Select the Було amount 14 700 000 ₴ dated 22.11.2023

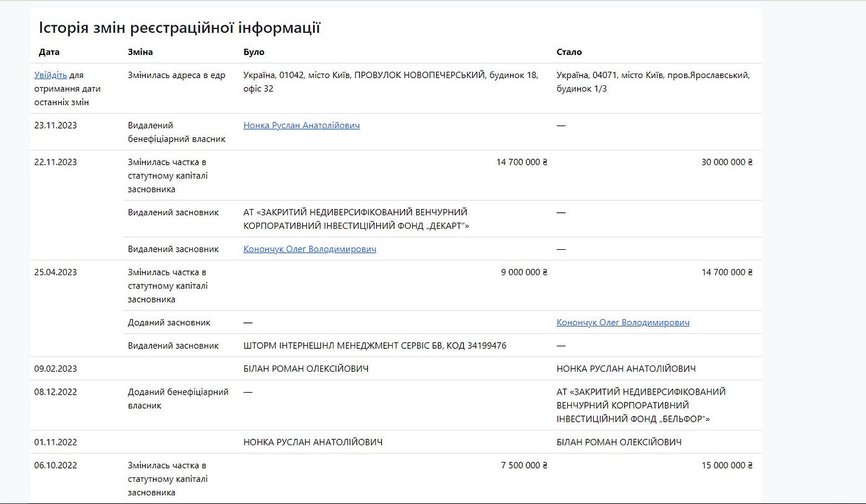click(x=521, y=162)
